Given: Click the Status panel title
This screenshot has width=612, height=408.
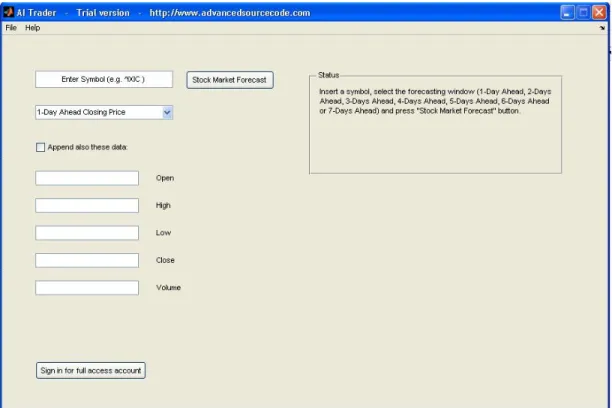Looking at the screenshot, I should tap(328, 75).
